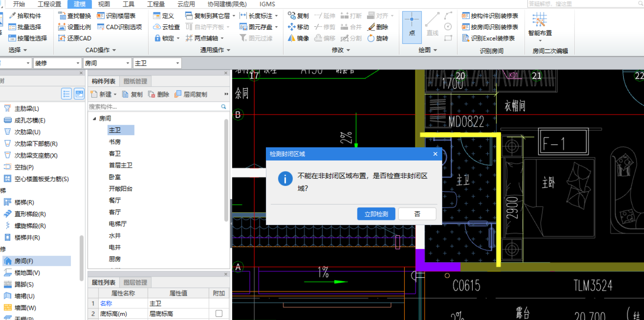Open the 长度标注 dropdown
Image resolution: width=644 pixels, height=320 pixels.
point(276,16)
